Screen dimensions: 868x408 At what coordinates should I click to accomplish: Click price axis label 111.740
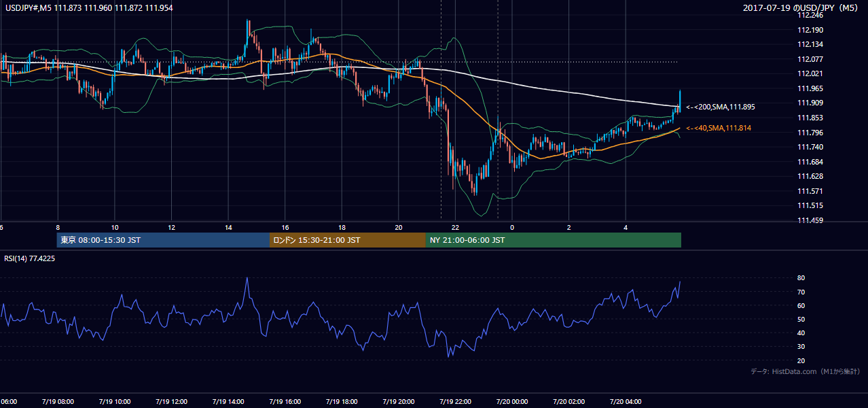[x=812, y=147]
